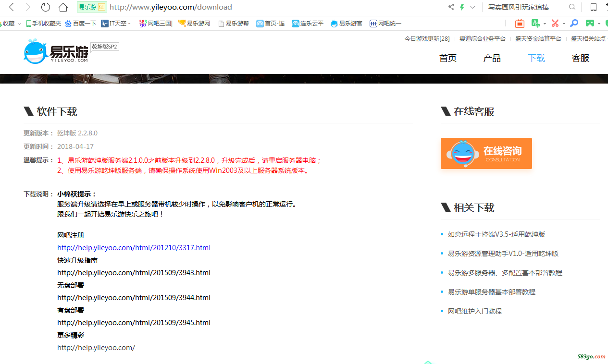Click the red scissors screenshot icon

click(555, 23)
